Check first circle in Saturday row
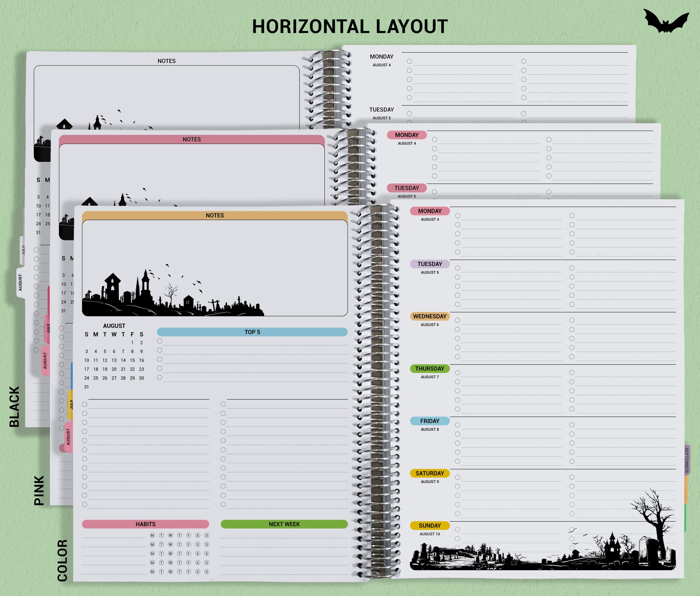Screen dimensions: 700x596 tap(458, 477)
